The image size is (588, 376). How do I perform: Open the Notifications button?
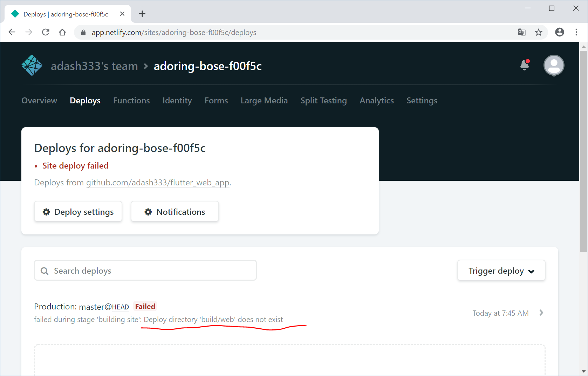tap(175, 212)
